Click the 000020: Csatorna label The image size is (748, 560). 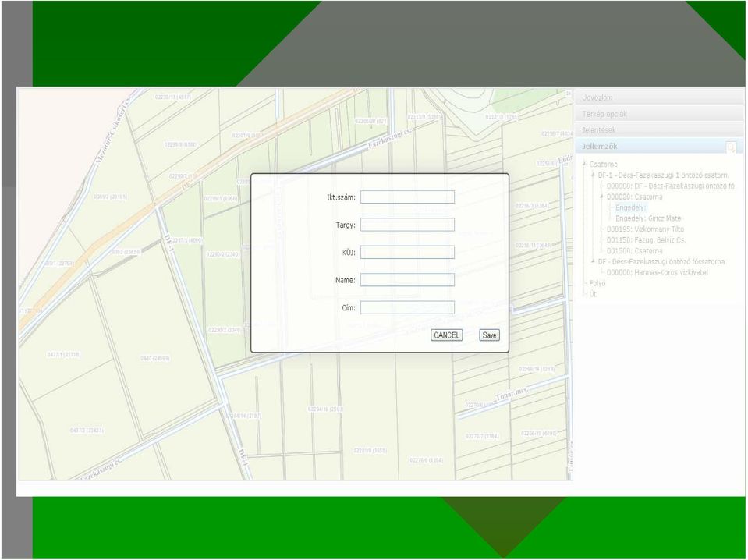click(634, 197)
